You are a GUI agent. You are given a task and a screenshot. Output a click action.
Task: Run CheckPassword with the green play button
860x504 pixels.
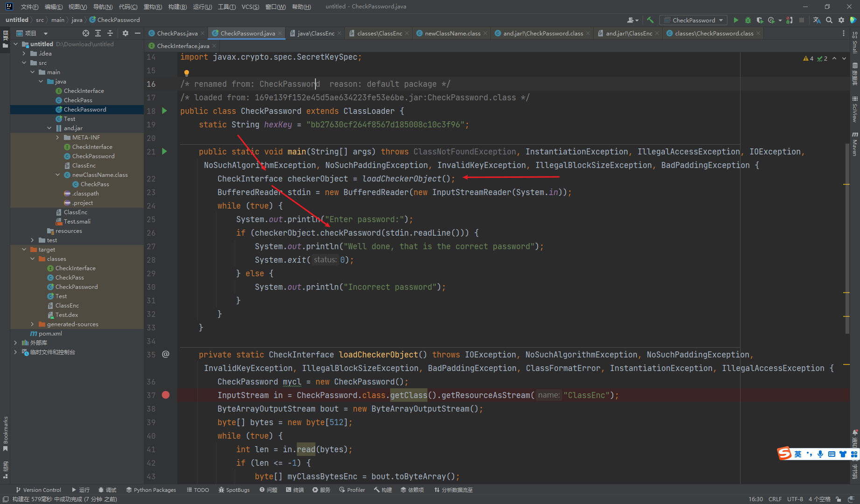pyautogui.click(x=736, y=20)
